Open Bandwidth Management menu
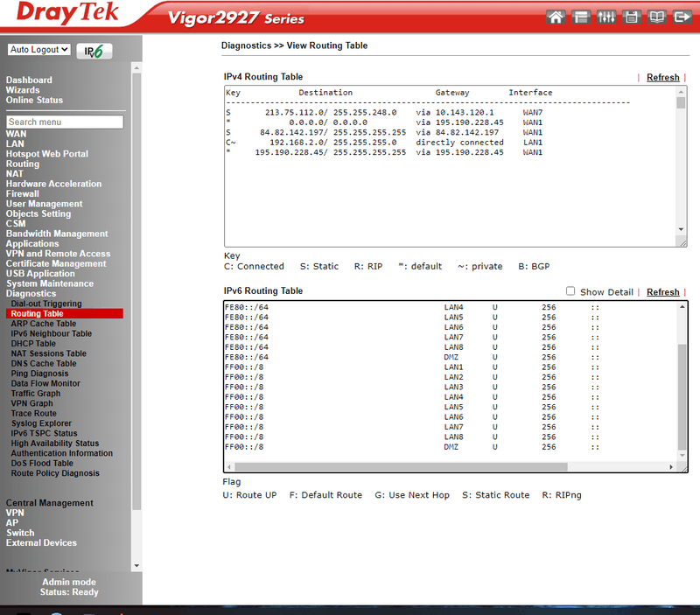The width and height of the screenshot is (700, 615). click(57, 234)
